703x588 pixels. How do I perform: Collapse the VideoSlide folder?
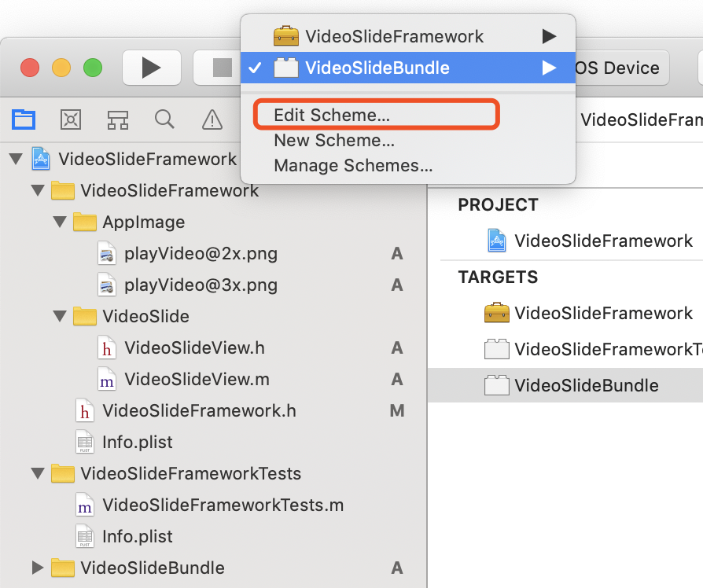[x=60, y=316]
